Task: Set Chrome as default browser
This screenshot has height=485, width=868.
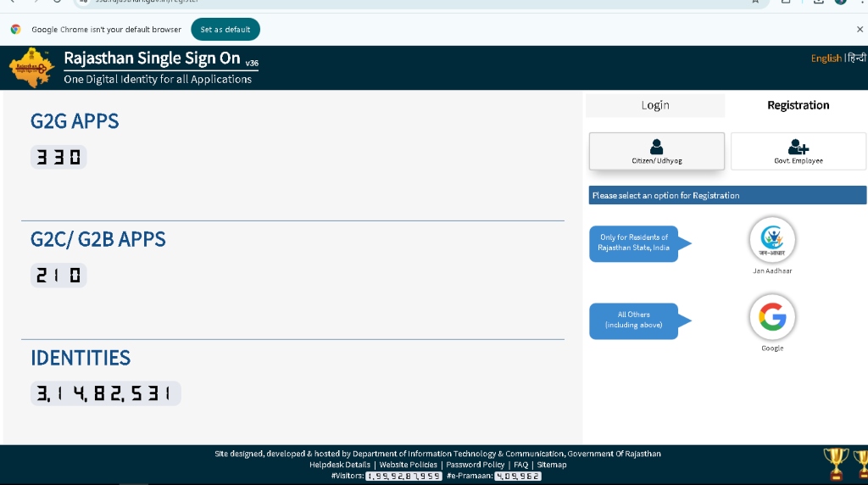Action: tap(225, 30)
